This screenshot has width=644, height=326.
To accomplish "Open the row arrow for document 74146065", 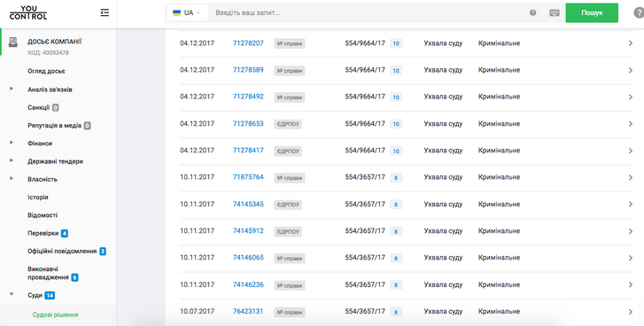I will (x=631, y=258).
